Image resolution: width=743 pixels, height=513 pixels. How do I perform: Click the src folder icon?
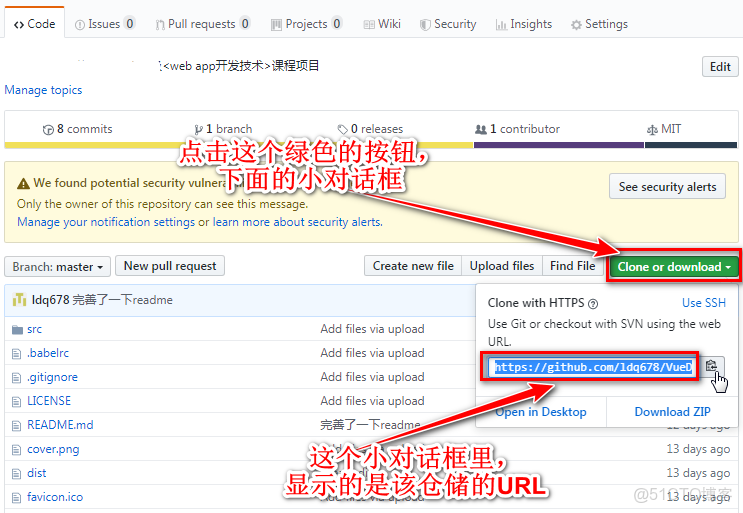click(x=17, y=329)
